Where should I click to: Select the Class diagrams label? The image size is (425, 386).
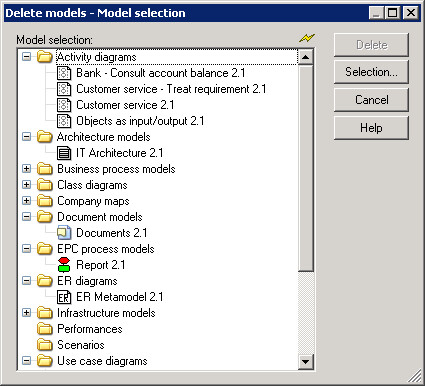coord(92,185)
